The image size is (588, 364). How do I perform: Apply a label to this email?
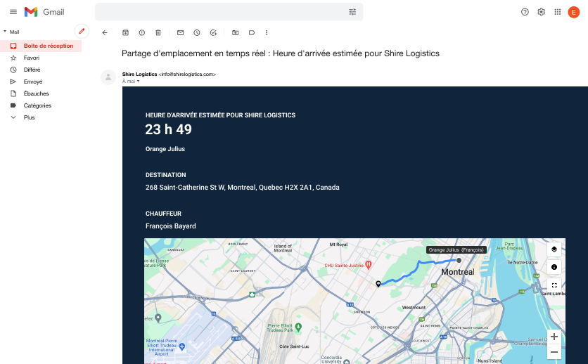252,32
